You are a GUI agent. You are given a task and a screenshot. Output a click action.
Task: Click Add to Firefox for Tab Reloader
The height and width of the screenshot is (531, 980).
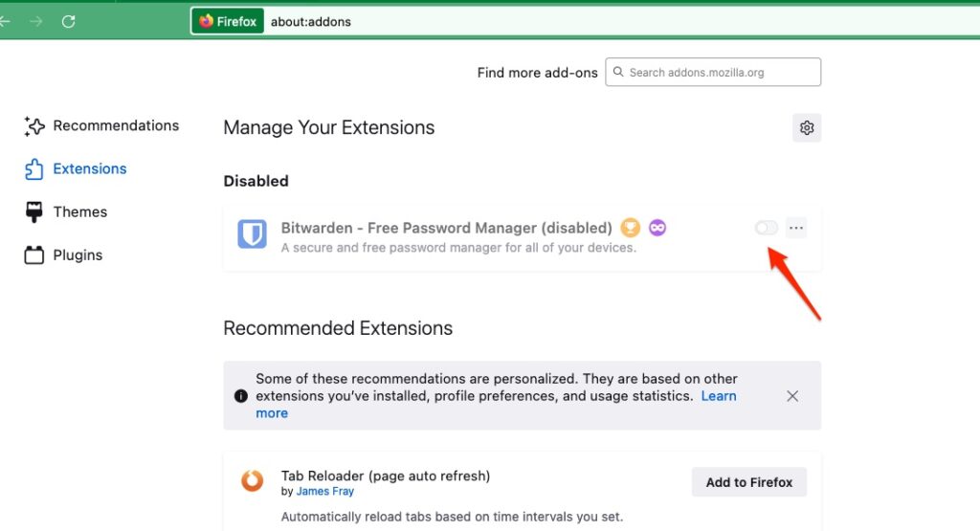748,482
